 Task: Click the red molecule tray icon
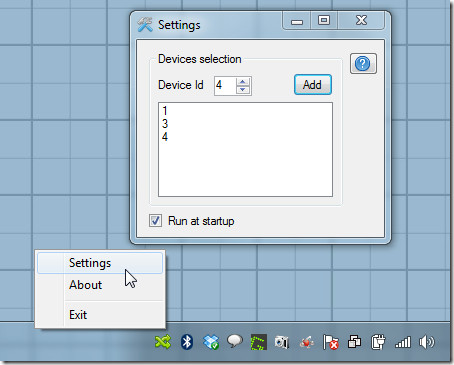coord(306,342)
